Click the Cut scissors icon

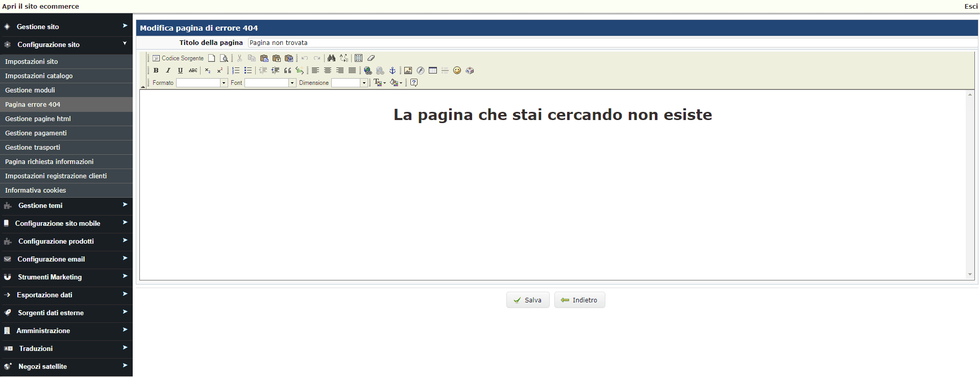tap(239, 58)
